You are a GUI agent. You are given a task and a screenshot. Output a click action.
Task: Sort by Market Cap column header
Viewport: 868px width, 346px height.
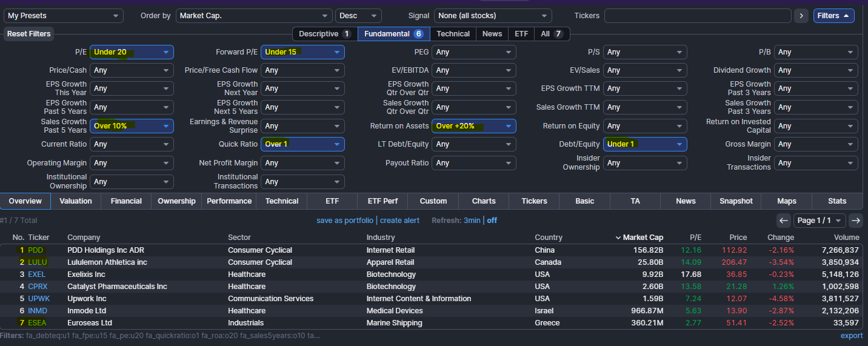click(639, 238)
